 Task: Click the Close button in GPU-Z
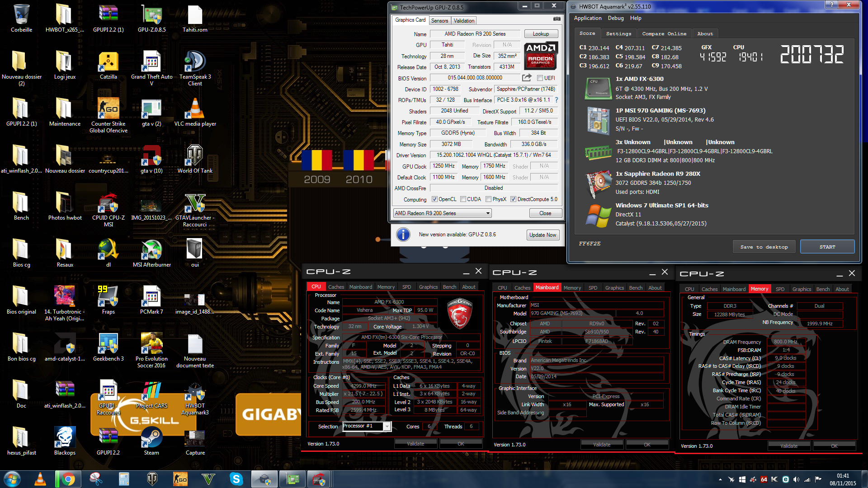click(x=545, y=213)
